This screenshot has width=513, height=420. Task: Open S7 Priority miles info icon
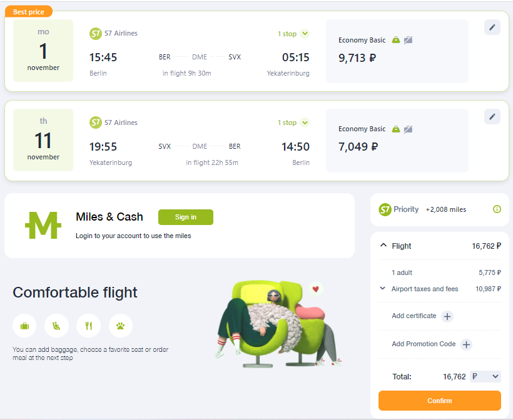(497, 209)
